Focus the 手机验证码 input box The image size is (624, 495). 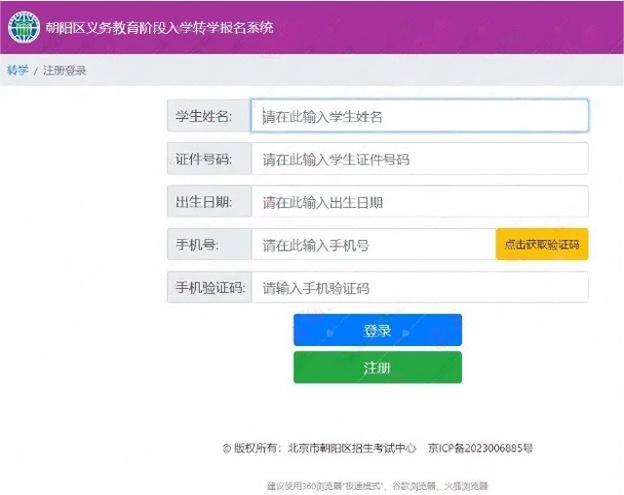click(419, 288)
